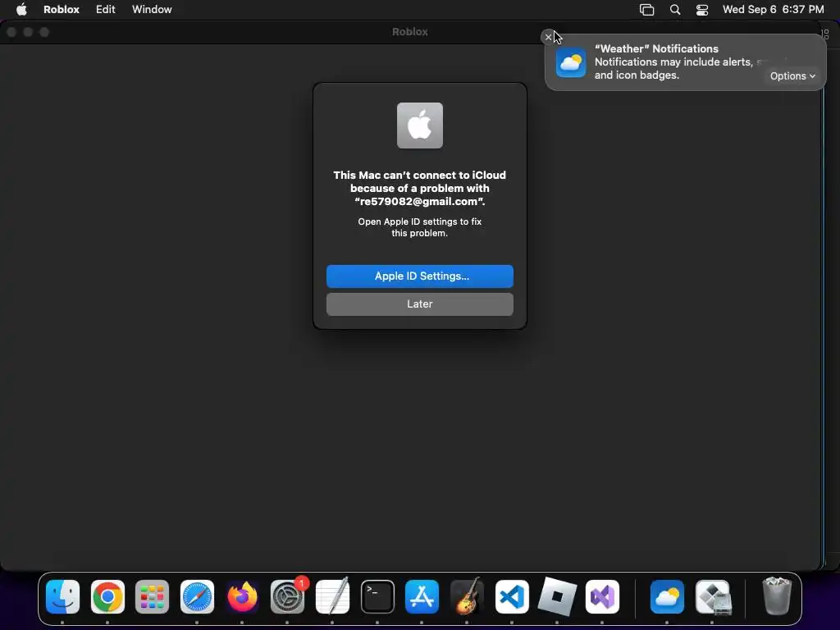Open Boot Camp Assistant in the Dock

(713, 596)
